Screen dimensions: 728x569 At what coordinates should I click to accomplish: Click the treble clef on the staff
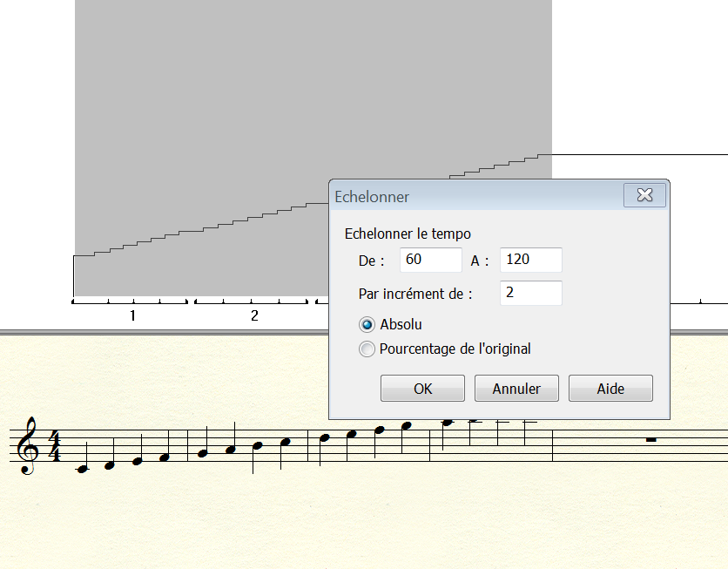click(x=28, y=446)
